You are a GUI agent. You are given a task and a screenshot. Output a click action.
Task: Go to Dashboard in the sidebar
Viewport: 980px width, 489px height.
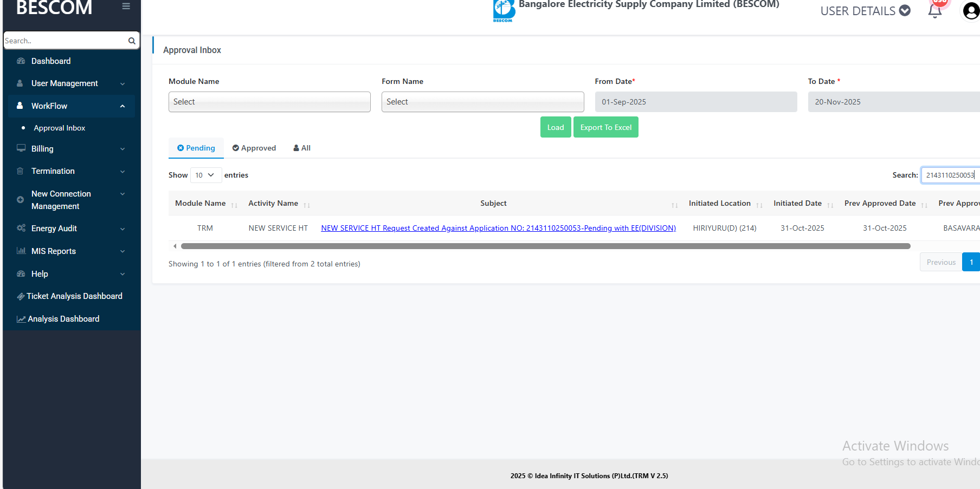tap(51, 61)
